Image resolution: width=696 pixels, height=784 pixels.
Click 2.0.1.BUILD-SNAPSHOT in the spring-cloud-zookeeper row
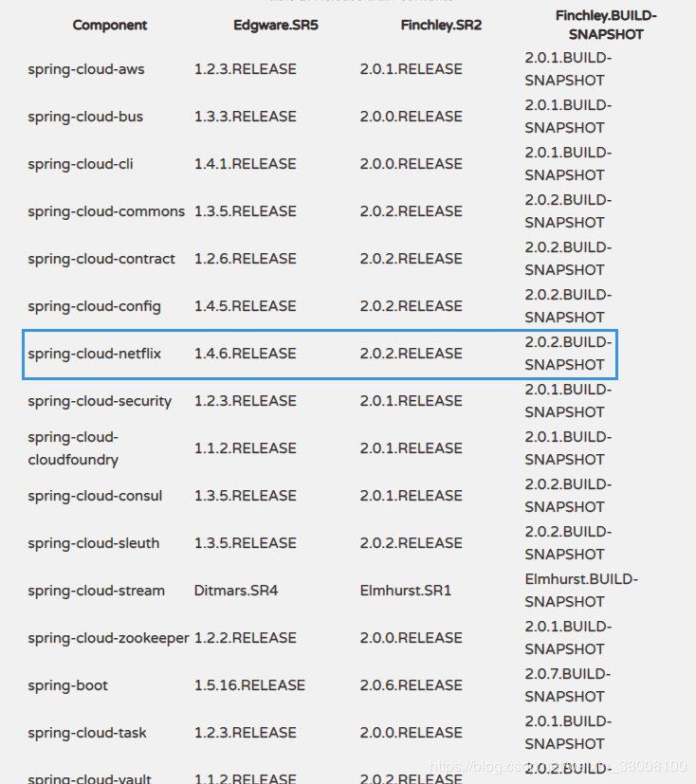click(x=568, y=638)
